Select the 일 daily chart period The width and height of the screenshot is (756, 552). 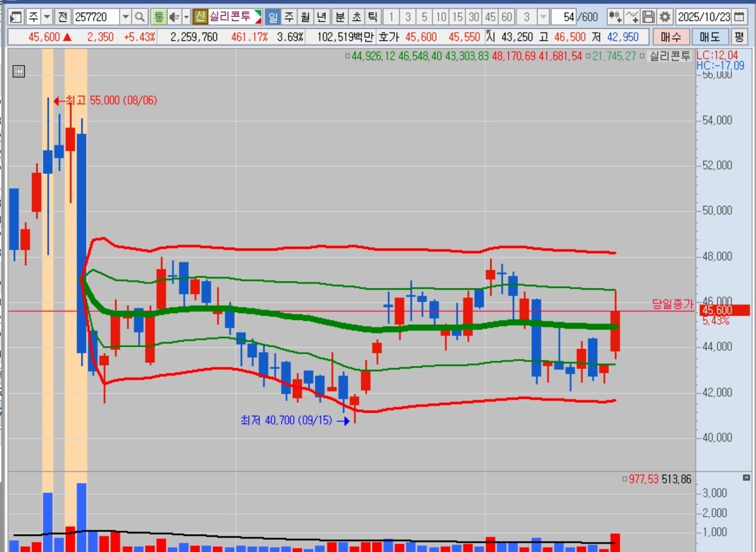pyautogui.click(x=273, y=17)
